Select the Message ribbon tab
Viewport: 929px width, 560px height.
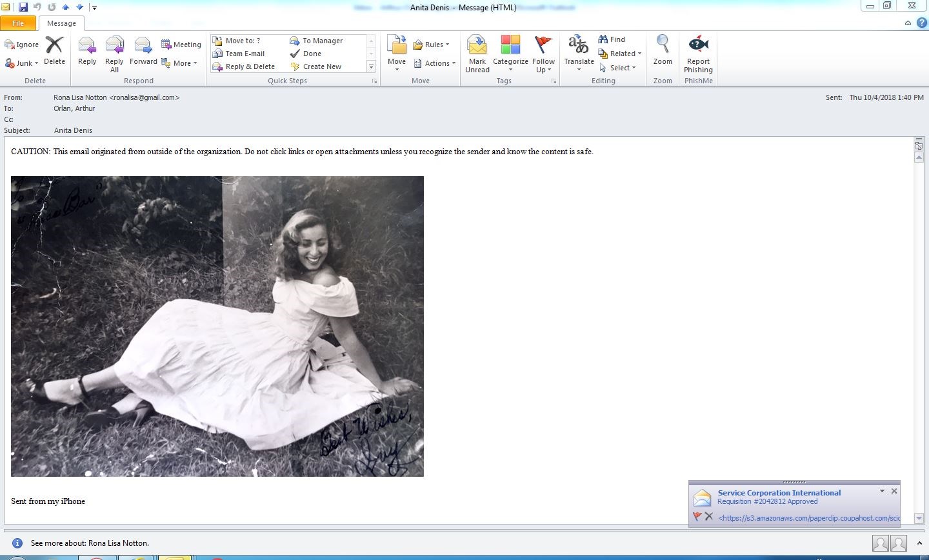tap(61, 23)
